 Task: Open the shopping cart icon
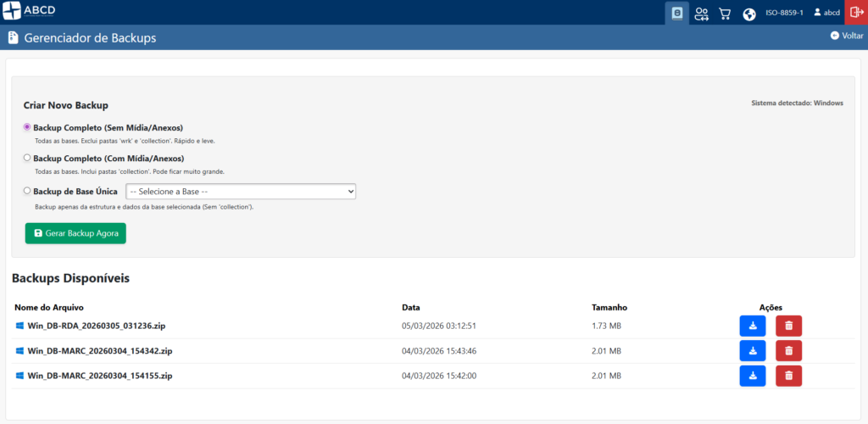point(725,13)
